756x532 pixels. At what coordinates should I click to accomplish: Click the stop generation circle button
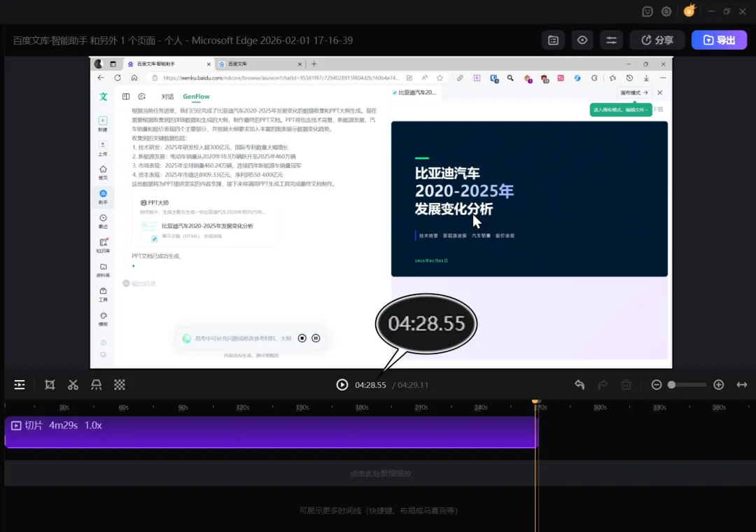(302, 338)
